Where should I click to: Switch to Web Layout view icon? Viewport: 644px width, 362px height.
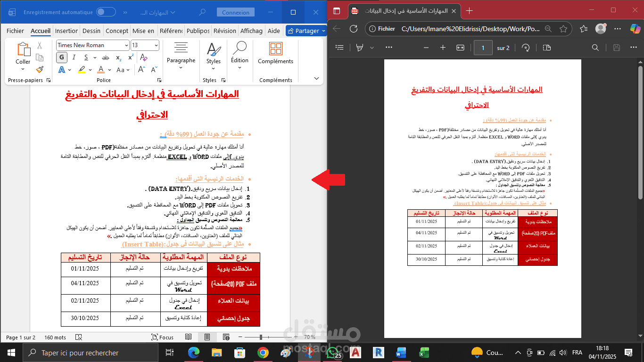pos(226,337)
